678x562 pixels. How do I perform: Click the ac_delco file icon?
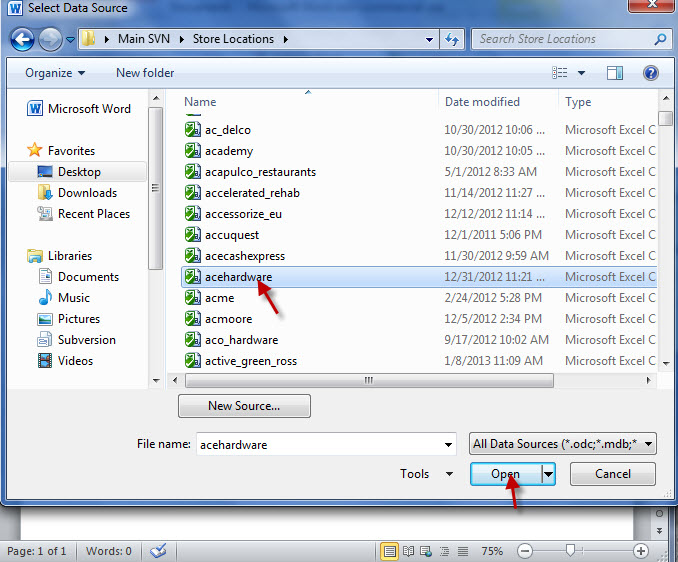[192, 130]
